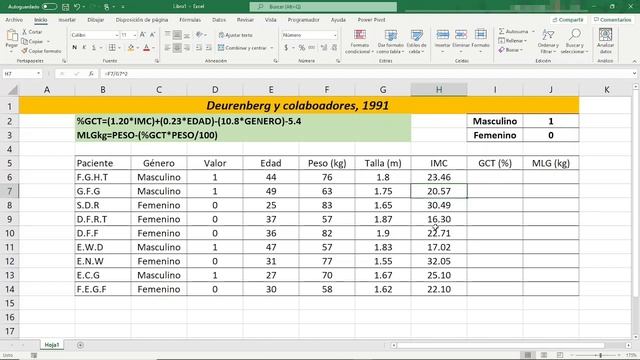Click the Autosuma sigma icon
This screenshot has width=640, height=360.
(502, 31)
